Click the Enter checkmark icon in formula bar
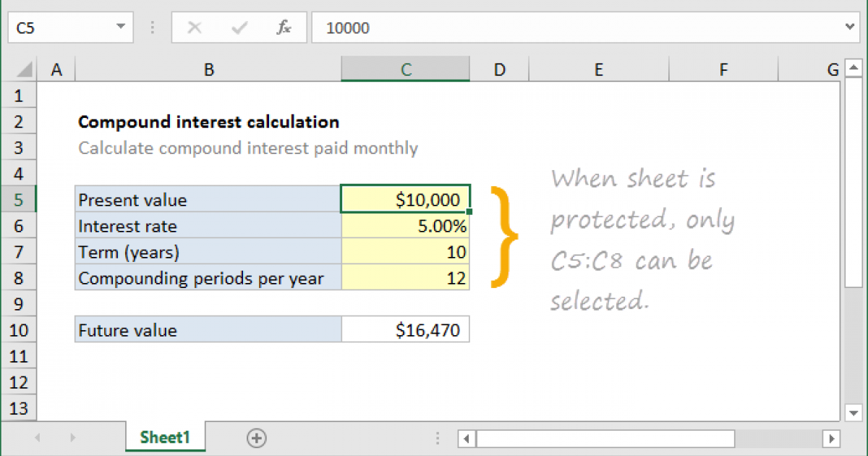The image size is (868, 456). click(x=239, y=28)
